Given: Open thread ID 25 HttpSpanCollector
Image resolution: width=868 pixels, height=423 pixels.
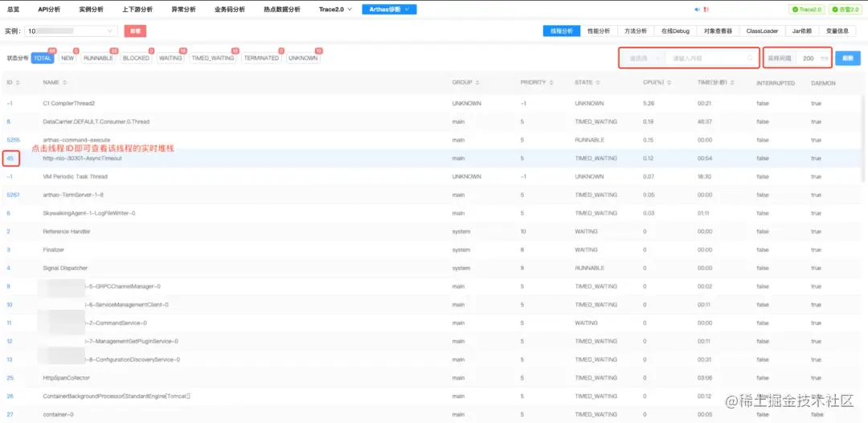Looking at the screenshot, I should tap(10, 378).
